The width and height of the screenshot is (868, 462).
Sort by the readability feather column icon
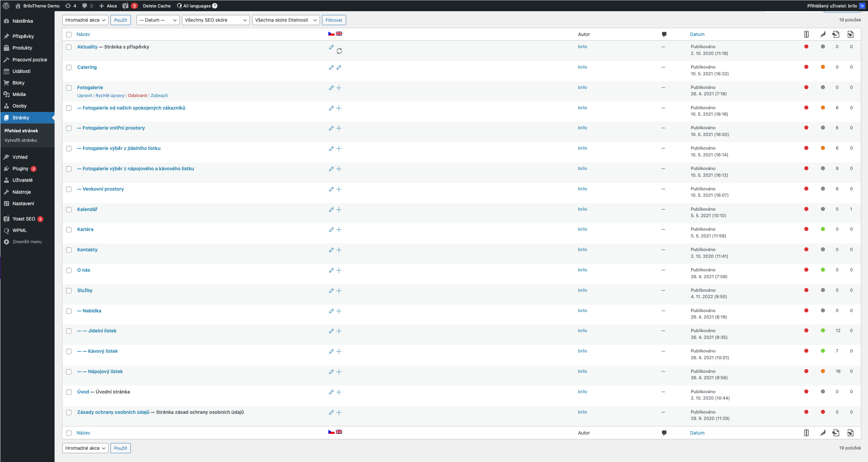(x=823, y=34)
